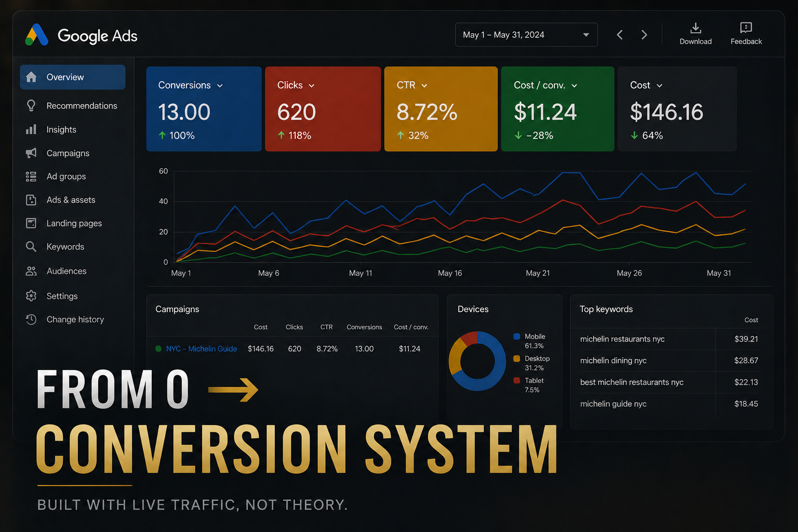This screenshot has width=798, height=532.
Task: Click the Devices panel title
Action: (473, 309)
